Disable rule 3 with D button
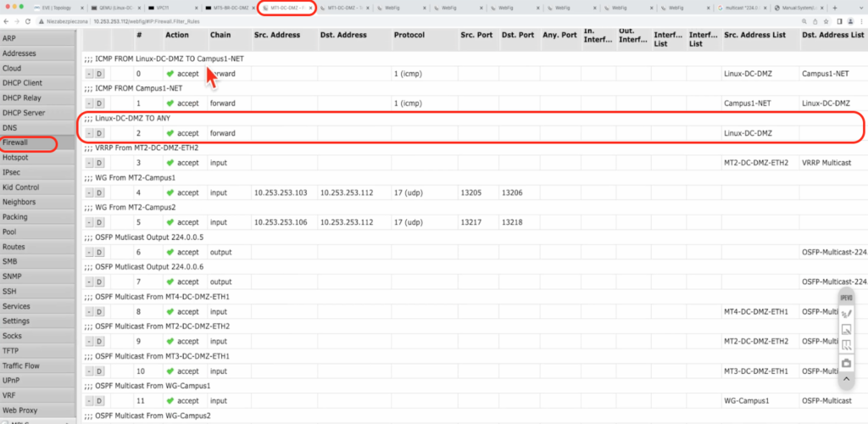This screenshot has width=868, height=424. point(99,163)
